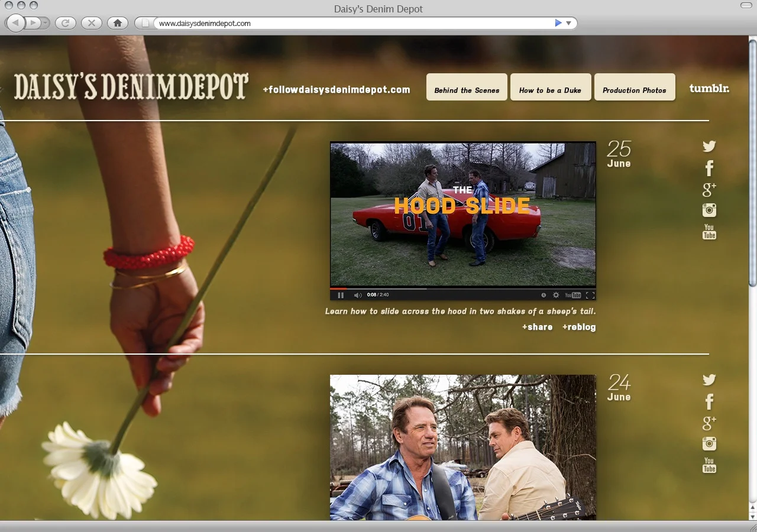
Task: Open YouTube icon beside June 25 post
Action: 709,232
